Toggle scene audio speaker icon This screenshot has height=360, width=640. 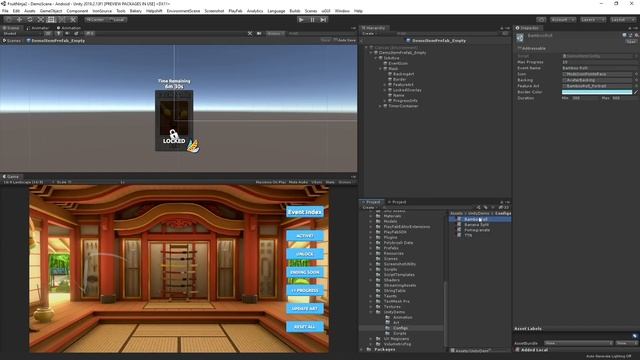tap(67, 33)
